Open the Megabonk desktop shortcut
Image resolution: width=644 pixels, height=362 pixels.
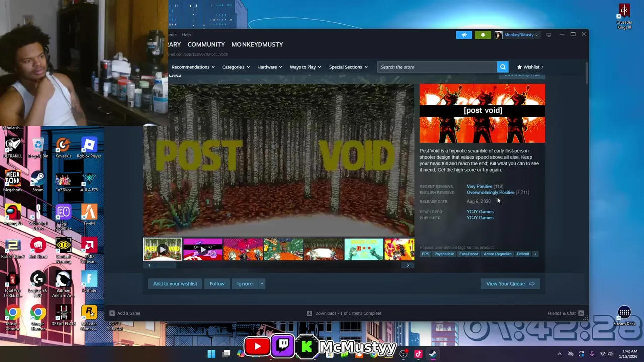point(13,182)
